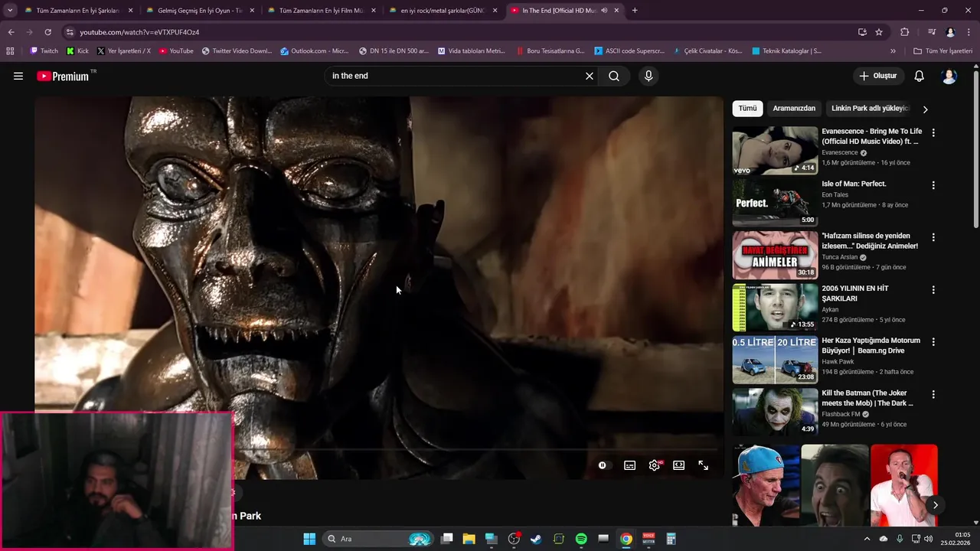980x551 pixels.
Task: Play the blue-cap Shorts thumbnail
Action: point(766,485)
